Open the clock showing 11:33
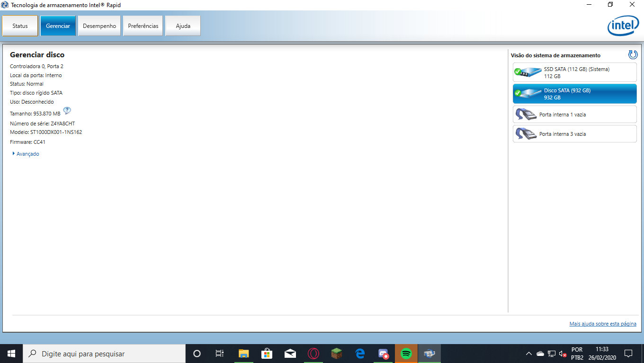The width and height of the screenshot is (644, 363). tap(602, 354)
